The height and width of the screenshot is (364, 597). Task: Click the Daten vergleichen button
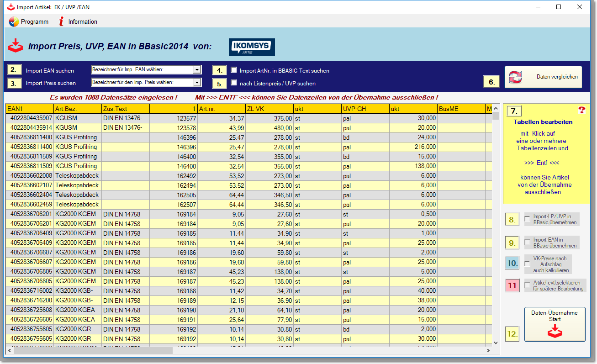click(x=544, y=77)
